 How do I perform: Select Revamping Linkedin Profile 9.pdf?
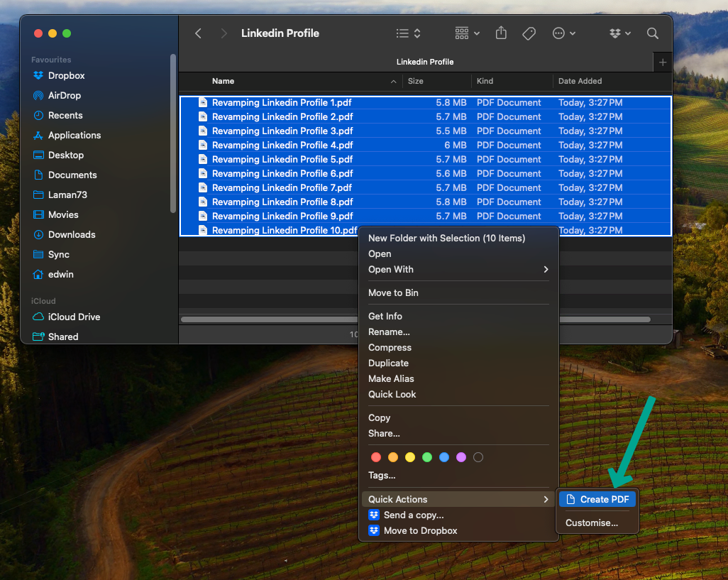425,217
